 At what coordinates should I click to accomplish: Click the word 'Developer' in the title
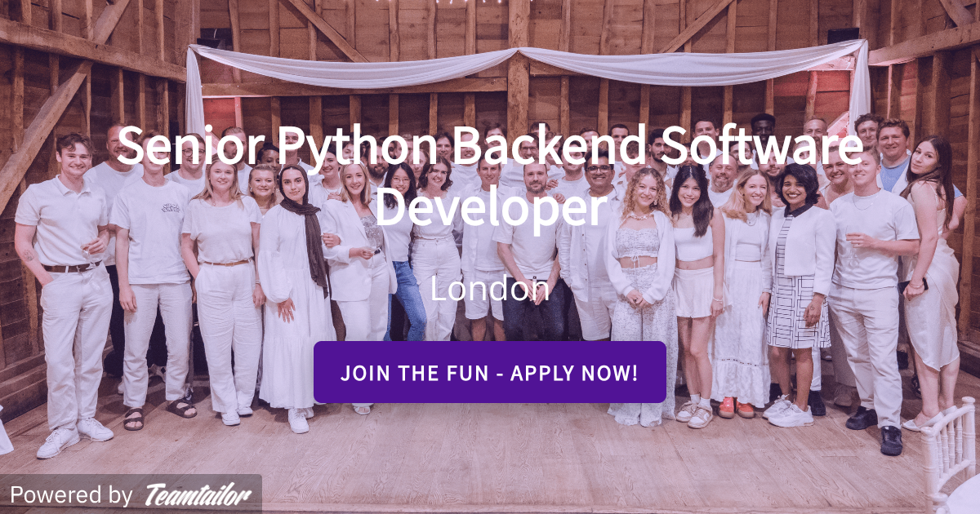tap(490, 207)
